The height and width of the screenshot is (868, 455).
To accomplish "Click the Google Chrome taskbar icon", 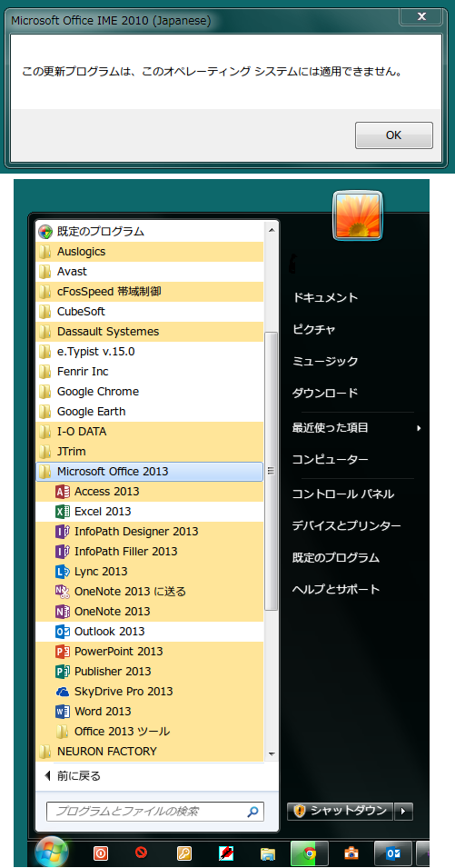I will [310, 853].
